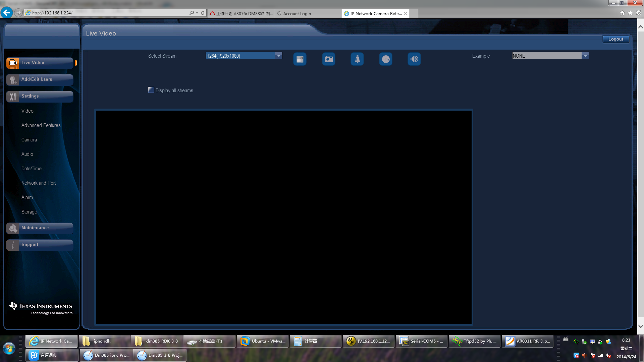
Task: Open the Maintenance menu
Action: click(x=40, y=228)
